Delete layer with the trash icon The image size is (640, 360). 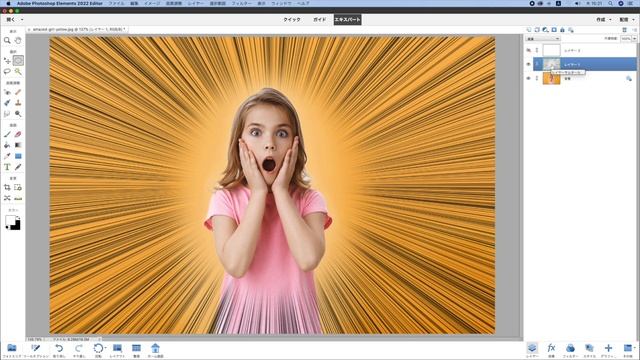click(x=624, y=30)
